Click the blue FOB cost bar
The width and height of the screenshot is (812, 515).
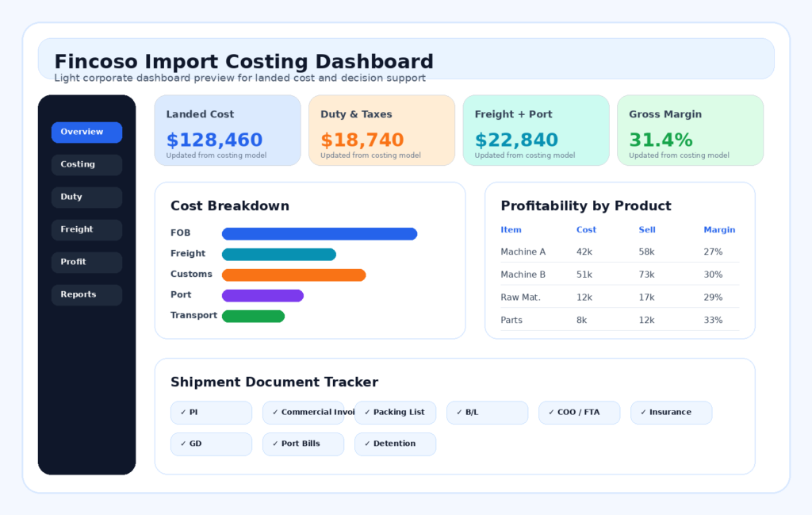click(x=320, y=233)
